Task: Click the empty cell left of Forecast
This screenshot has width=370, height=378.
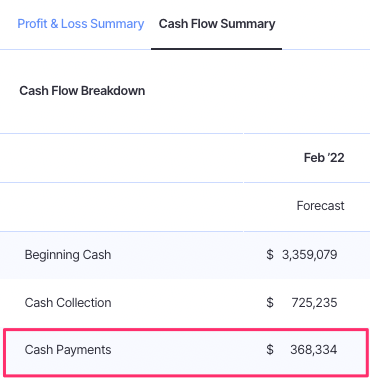Action: (x=122, y=207)
